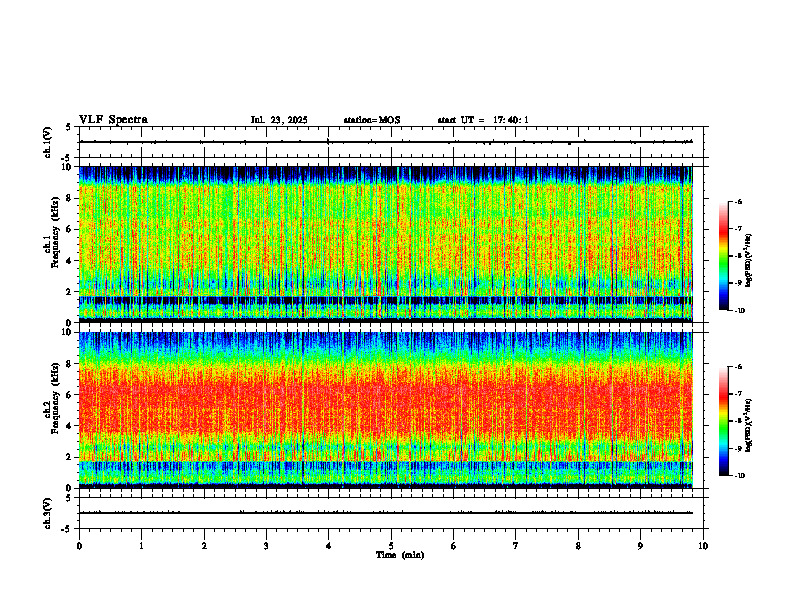This screenshot has height=612, width=792.
Task: Click the ch.2 frequency axis tick "2"
Action: coord(69,457)
